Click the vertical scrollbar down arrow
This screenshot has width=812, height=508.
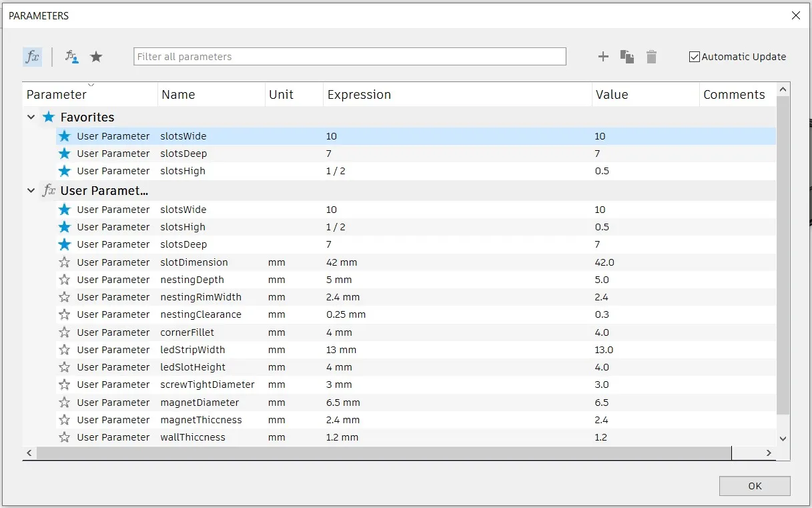[x=783, y=439]
